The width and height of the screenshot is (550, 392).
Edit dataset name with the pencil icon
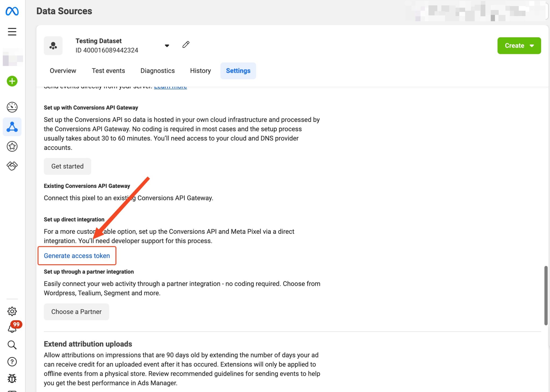[186, 45]
